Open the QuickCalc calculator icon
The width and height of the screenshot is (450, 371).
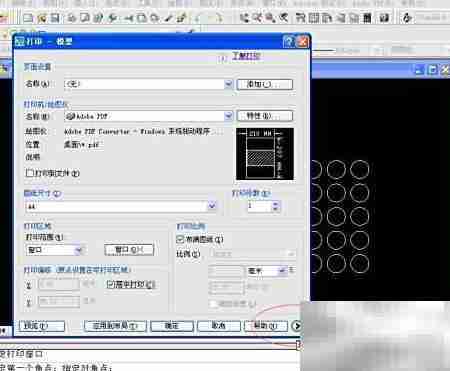[367, 18]
